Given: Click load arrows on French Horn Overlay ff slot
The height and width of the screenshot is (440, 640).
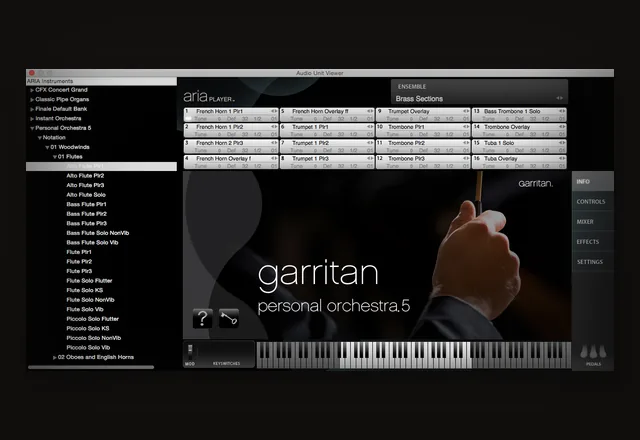Looking at the screenshot, I should click(x=370, y=111).
